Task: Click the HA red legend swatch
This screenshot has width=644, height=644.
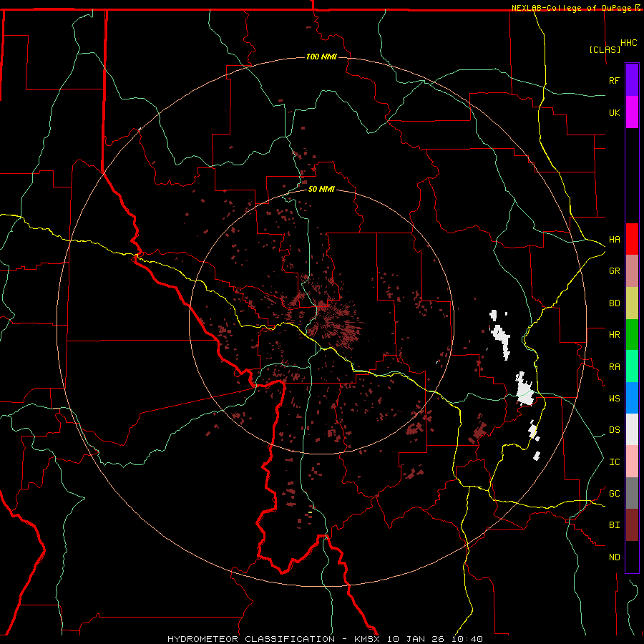Action: [632, 239]
